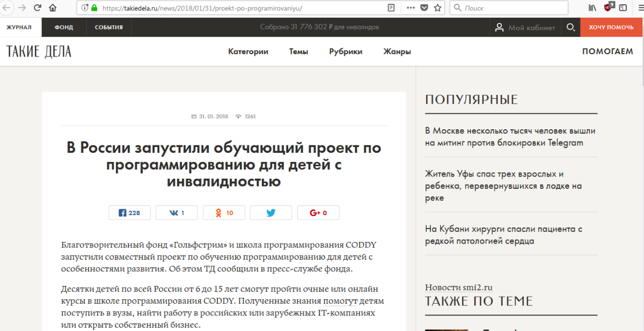Go back with the browser back arrow

pos(7,8)
